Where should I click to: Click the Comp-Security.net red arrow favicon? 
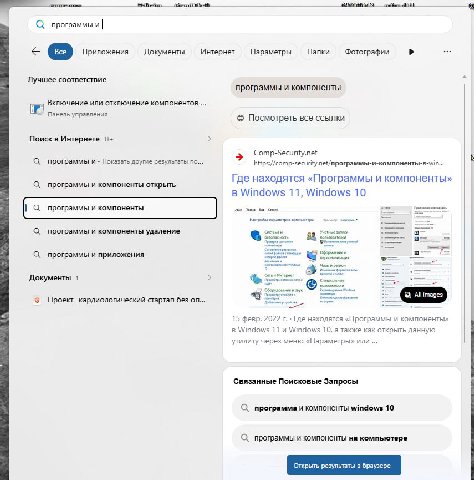pyautogui.click(x=239, y=157)
